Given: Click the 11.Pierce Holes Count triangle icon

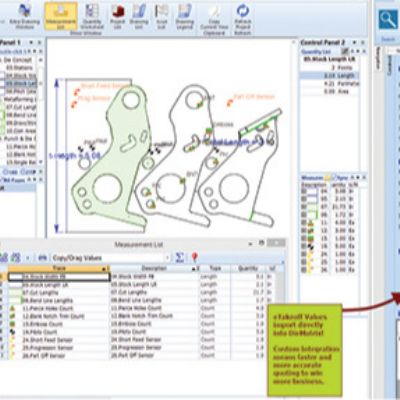Looking at the screenshot, I should pos(12,308).
